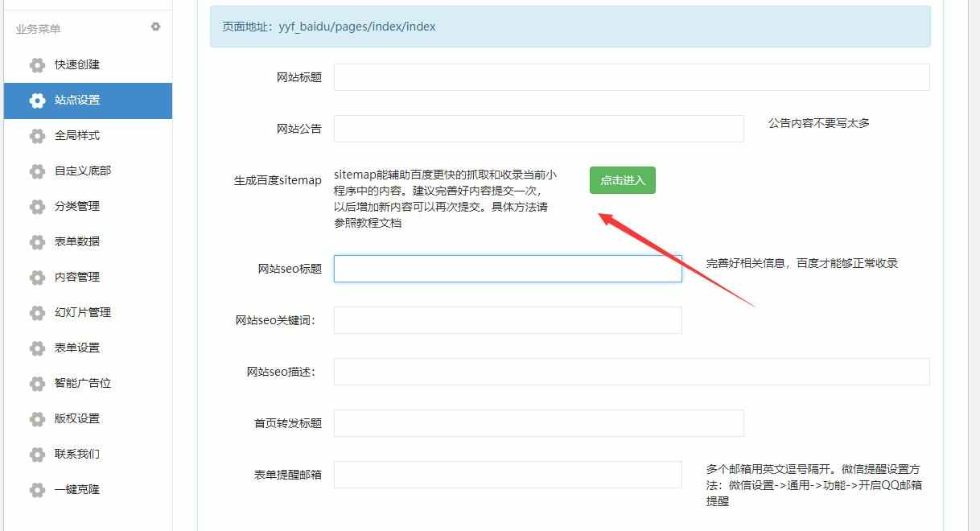The width and height of the screenshot is (980, 531).
Task: Click the gear icon next to 内容管理
Action: [37, 278]
